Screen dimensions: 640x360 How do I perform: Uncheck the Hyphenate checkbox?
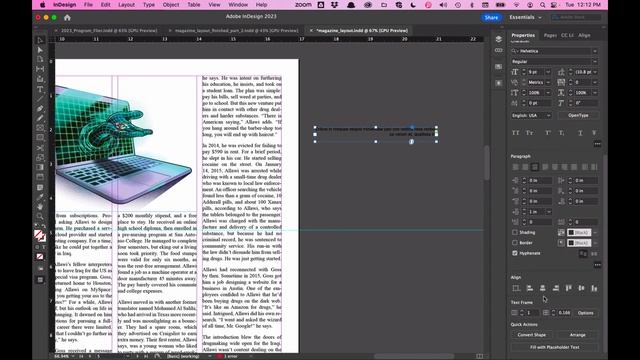point(515,253)
